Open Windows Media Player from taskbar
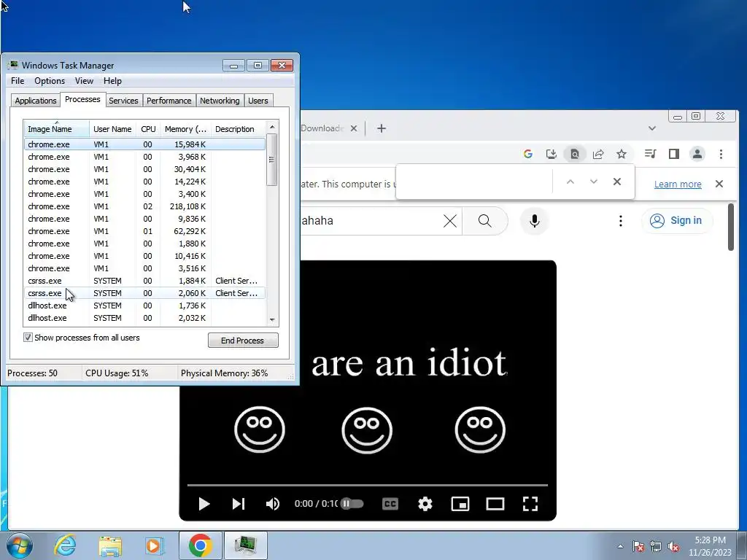This screenshot has width=747, height=560. coord(154,545)
